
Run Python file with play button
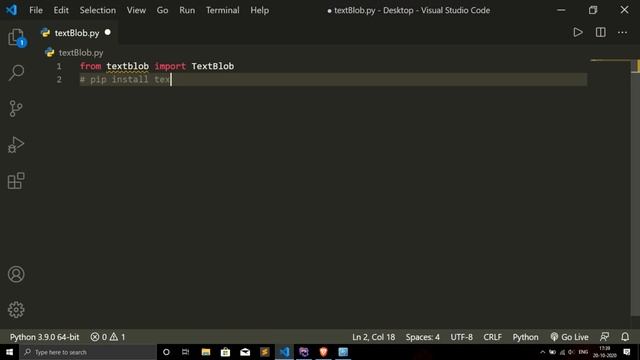coord(578,32)
